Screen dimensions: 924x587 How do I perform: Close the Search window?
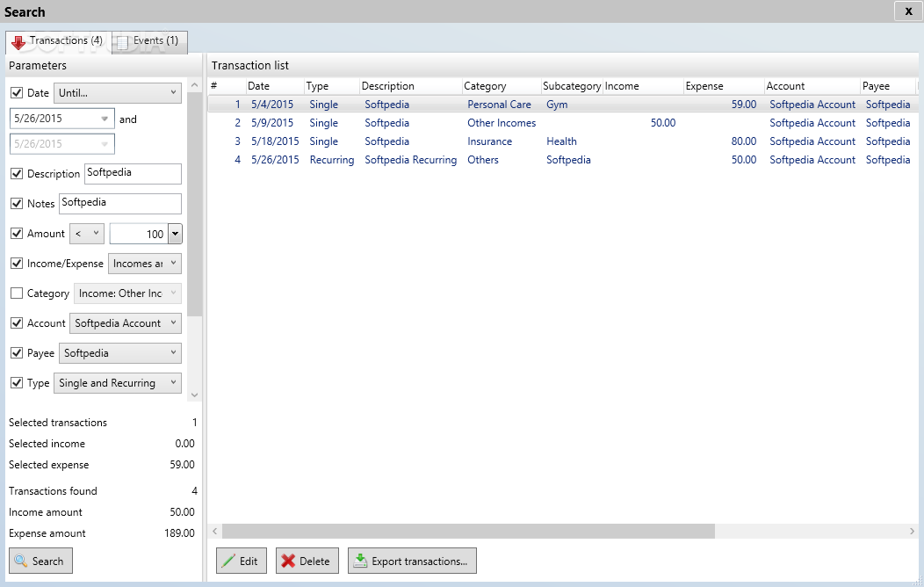coord(908,11)
